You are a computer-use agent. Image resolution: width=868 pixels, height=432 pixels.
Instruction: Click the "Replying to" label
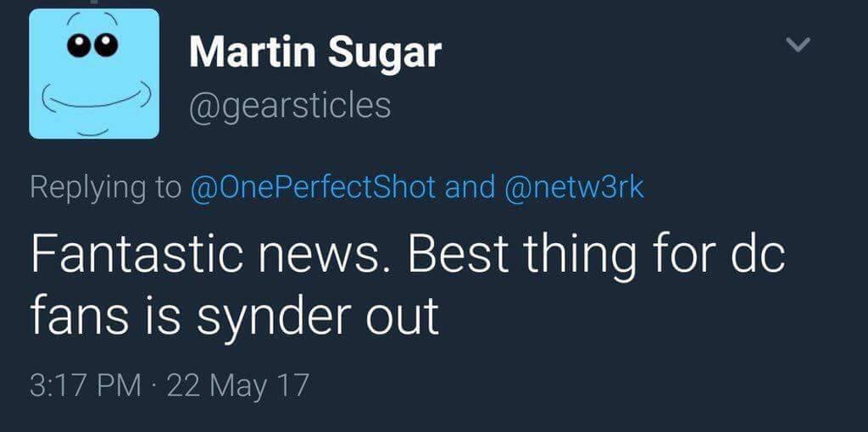tap(105, 186)
